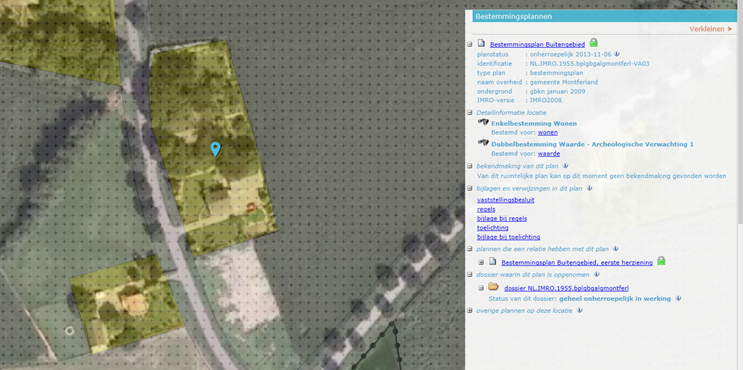Image resolution: width=743 pixels, height=370 pixels.
Task: Collapse 'dossier waarin dit plan is opgenomen' section
Action: 470,274
